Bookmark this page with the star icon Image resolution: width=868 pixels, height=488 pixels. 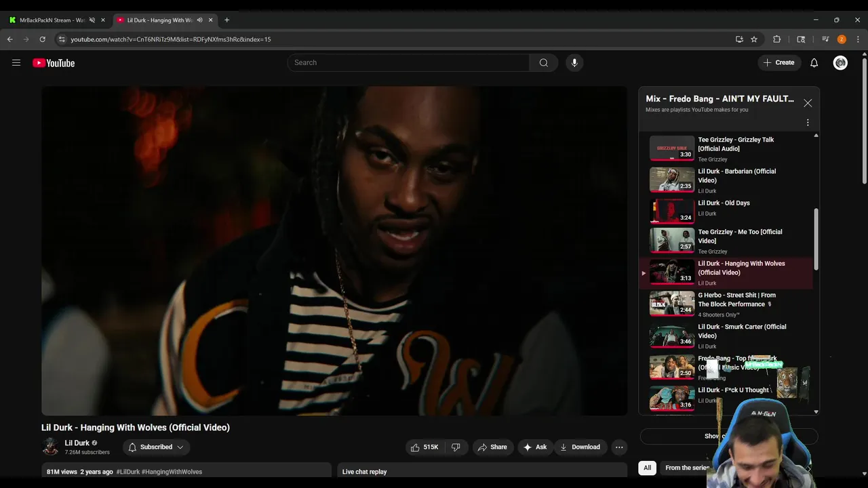click(x=754, y=39)
